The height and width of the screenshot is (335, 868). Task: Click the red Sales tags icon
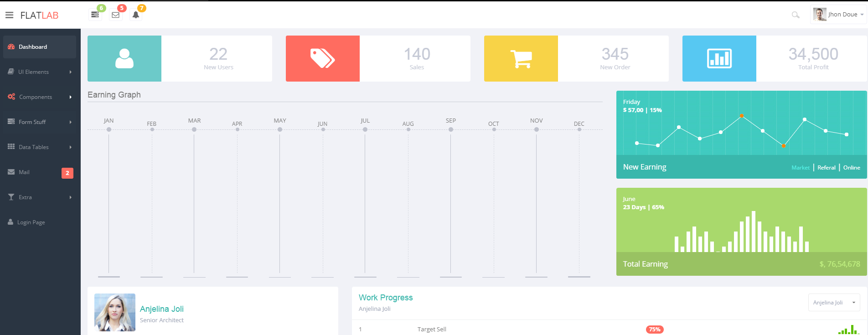[323, 59]
